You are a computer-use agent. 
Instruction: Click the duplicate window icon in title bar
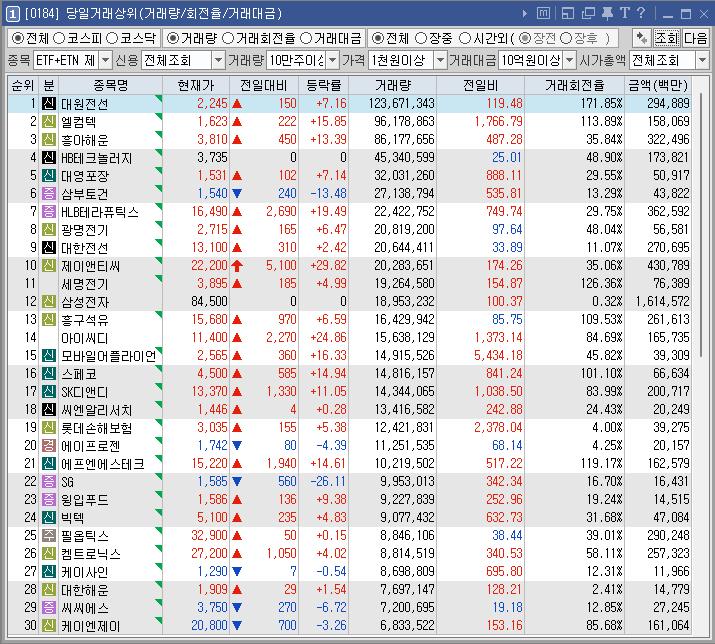coord(589,13)
